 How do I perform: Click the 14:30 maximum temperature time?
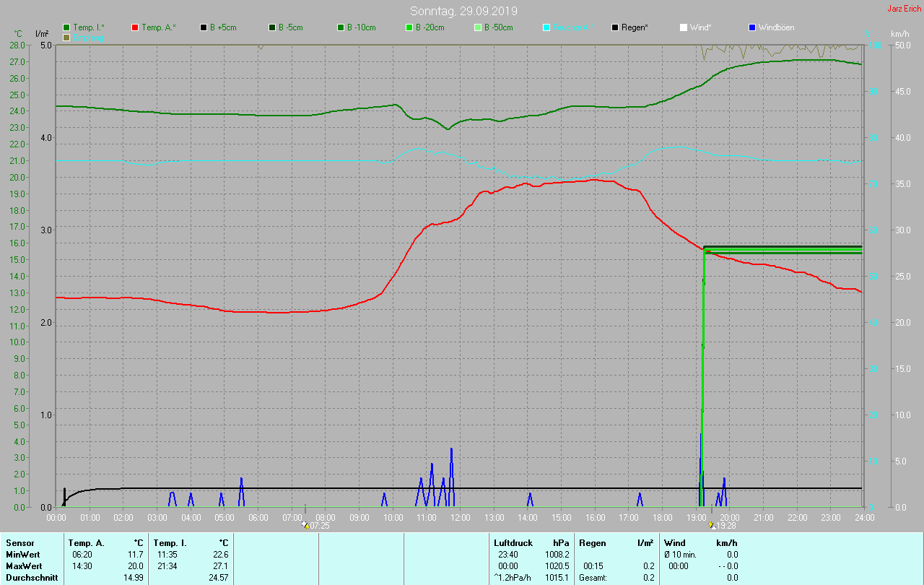coord(82,565)
